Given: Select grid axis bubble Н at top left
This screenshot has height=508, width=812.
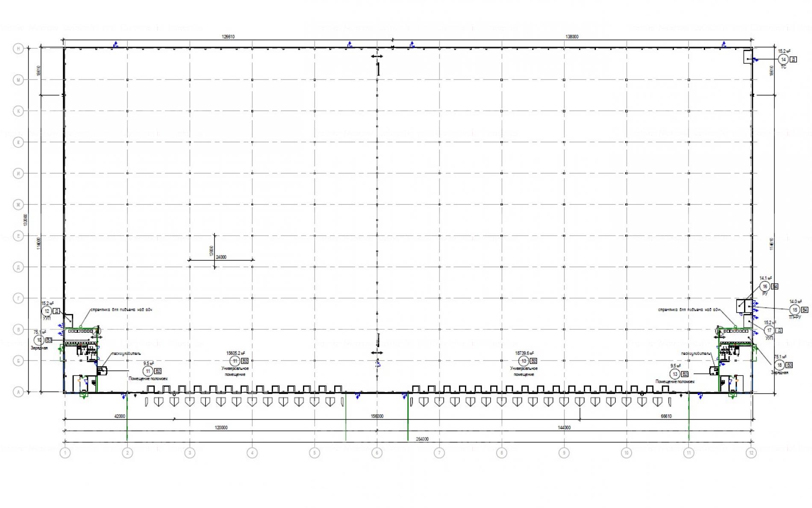Looking at the screenshot, I should 18,49.
